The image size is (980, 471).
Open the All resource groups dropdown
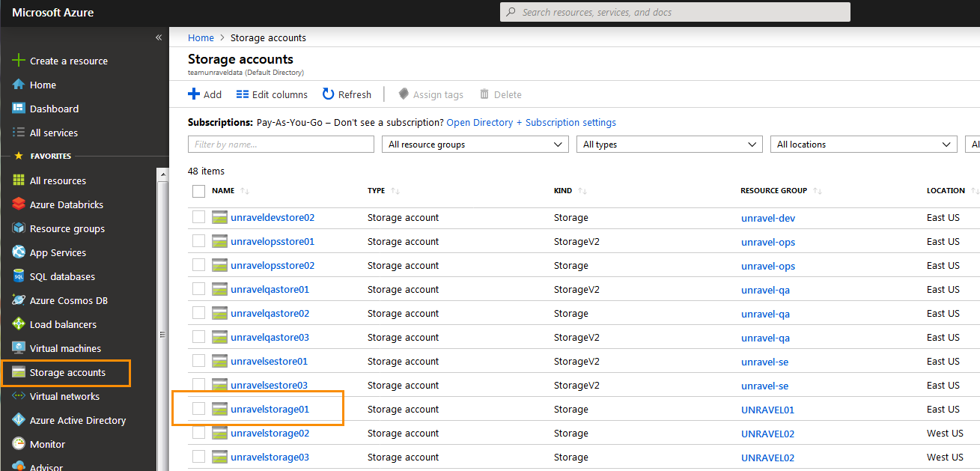[475, 145]
